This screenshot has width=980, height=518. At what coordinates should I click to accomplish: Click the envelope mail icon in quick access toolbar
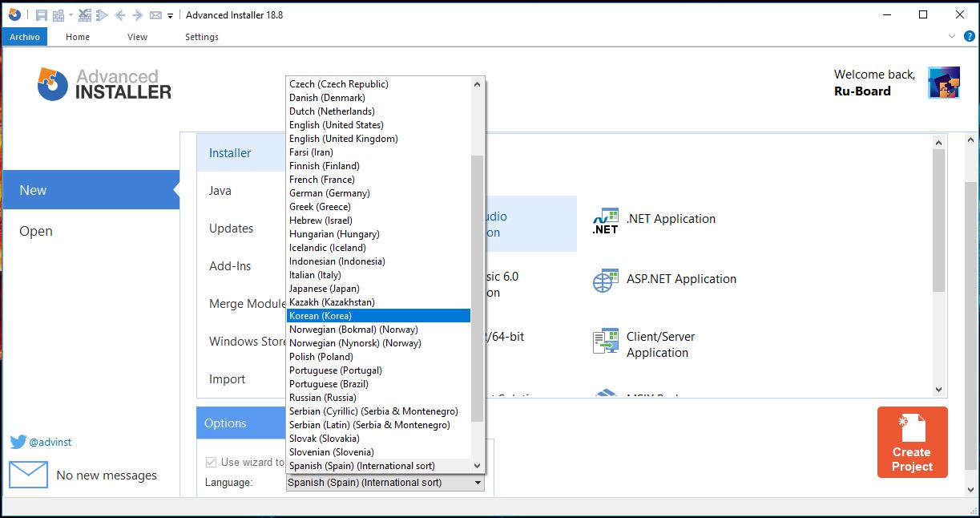[155, 15]
